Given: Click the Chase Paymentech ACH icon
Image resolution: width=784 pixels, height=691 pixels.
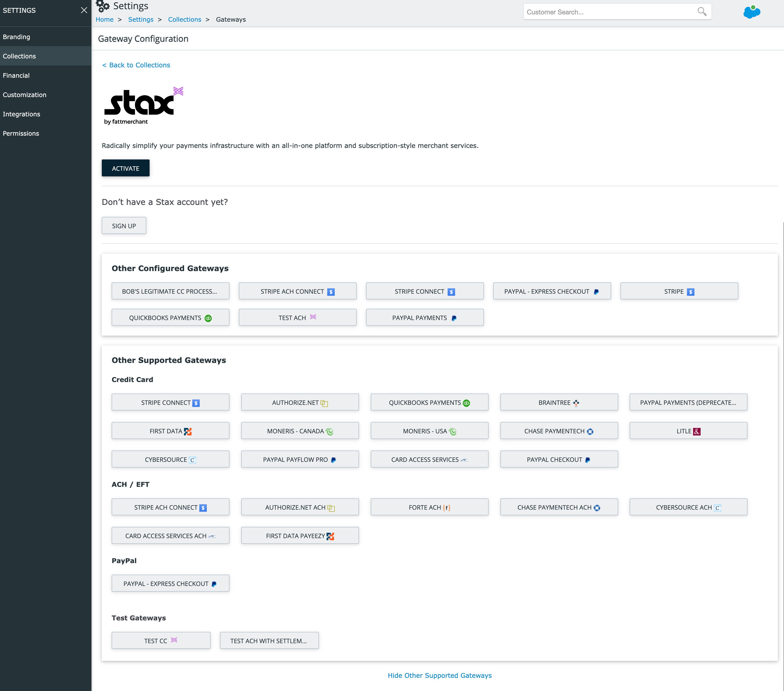Looking at the screenshot, I should pos(597,508).
